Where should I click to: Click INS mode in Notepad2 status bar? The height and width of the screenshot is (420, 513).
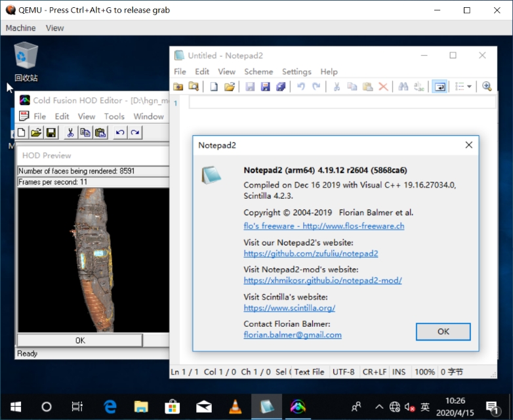pos(399,372)
